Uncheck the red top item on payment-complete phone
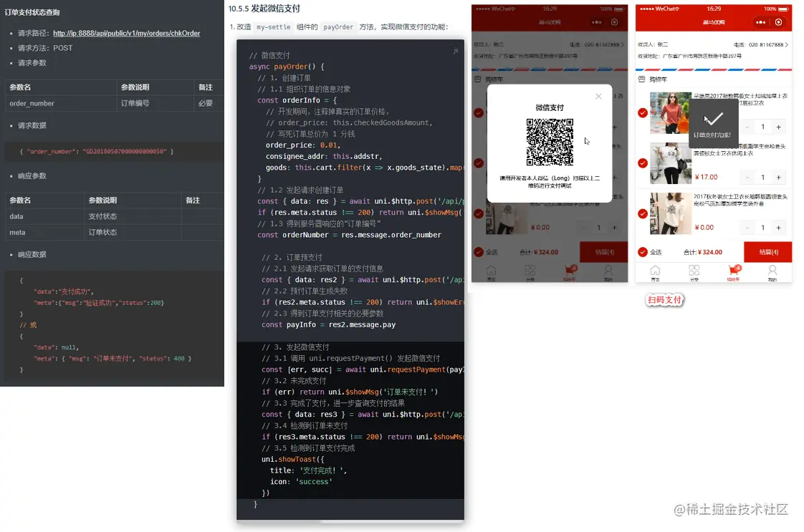 (x=643, y=112)
